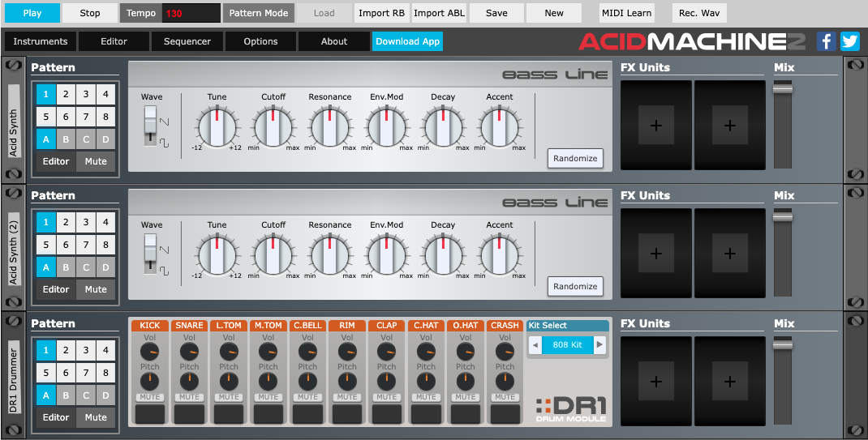Click the Acid Synth Mix fader
The height and width of the screenshot is (440, 868).
pyautogui.click(x=783, y=88)
